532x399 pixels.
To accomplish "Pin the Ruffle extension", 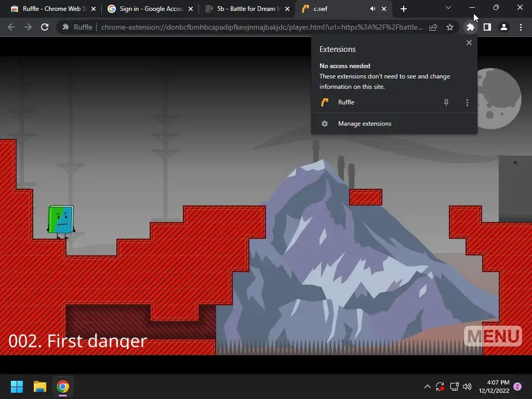I will point(446,102).
